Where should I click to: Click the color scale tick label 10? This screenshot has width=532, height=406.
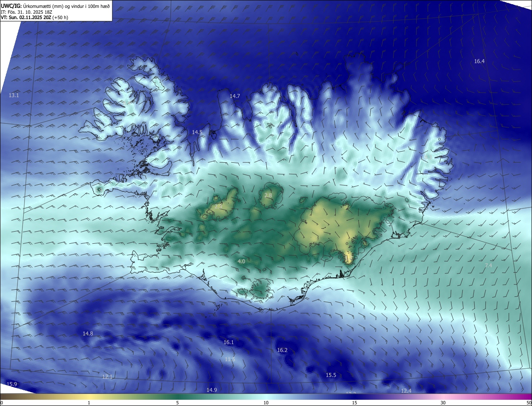pos(266,403)
